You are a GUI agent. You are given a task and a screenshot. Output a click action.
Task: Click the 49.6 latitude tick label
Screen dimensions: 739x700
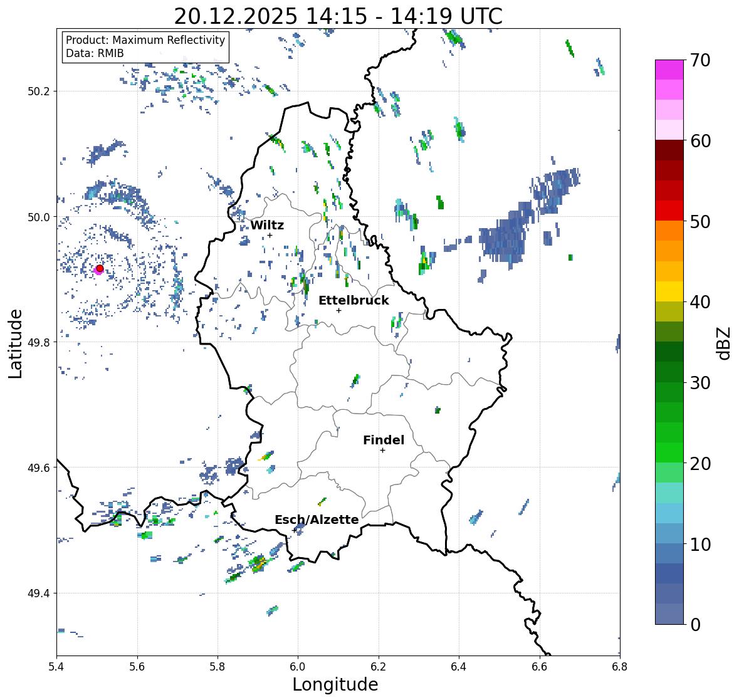39,468
